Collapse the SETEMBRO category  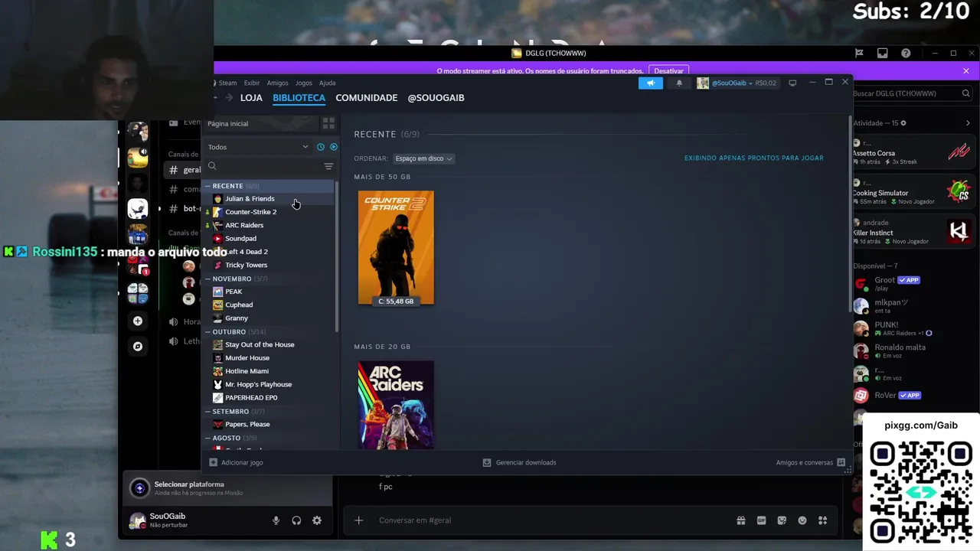point(207,412)
